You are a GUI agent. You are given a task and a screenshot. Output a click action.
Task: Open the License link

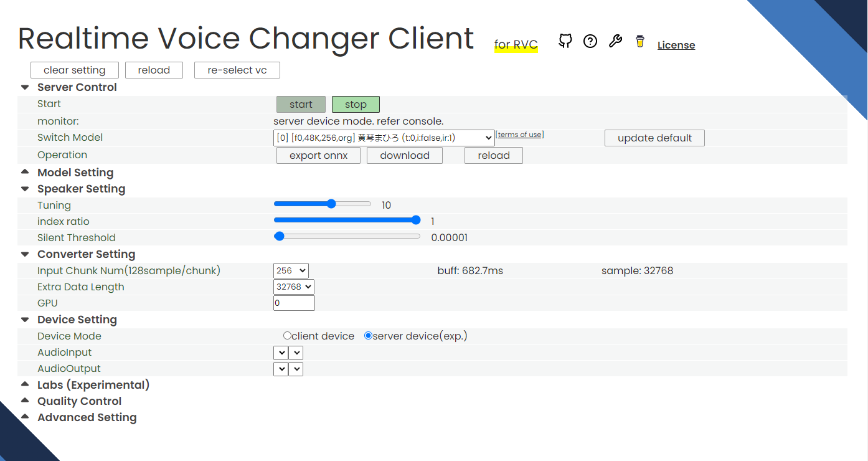tap(676, 44)
